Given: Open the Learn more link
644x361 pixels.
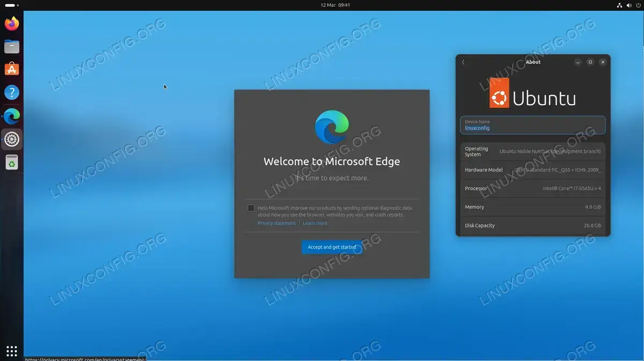Looking at the screenshot, I should [314, 223].
